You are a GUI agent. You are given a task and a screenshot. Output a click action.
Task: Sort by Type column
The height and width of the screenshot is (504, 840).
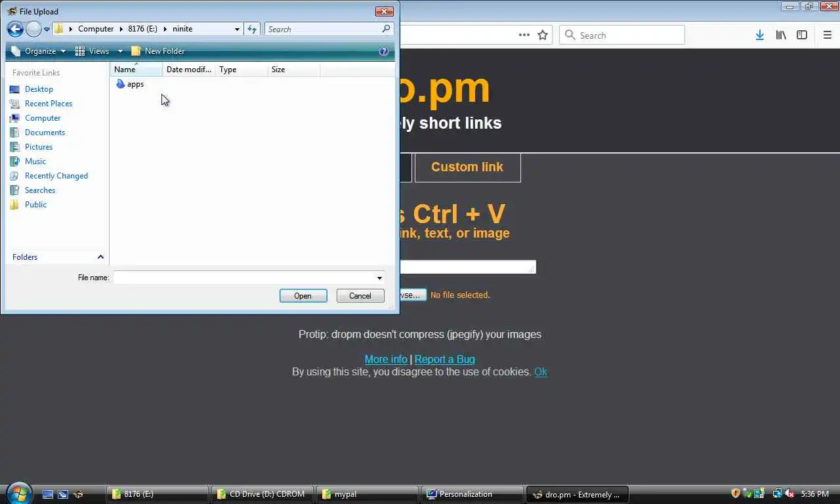tap(241, 70)
